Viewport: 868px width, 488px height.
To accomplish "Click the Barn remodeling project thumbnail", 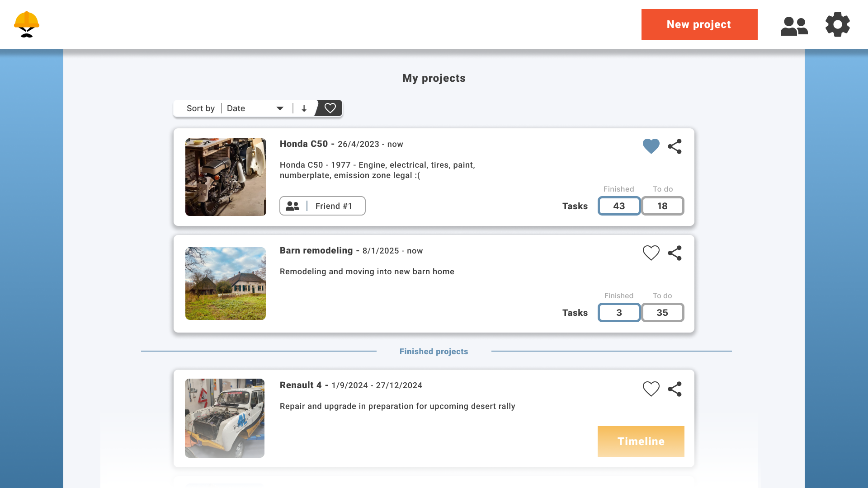I will click(x=226, y=283).
